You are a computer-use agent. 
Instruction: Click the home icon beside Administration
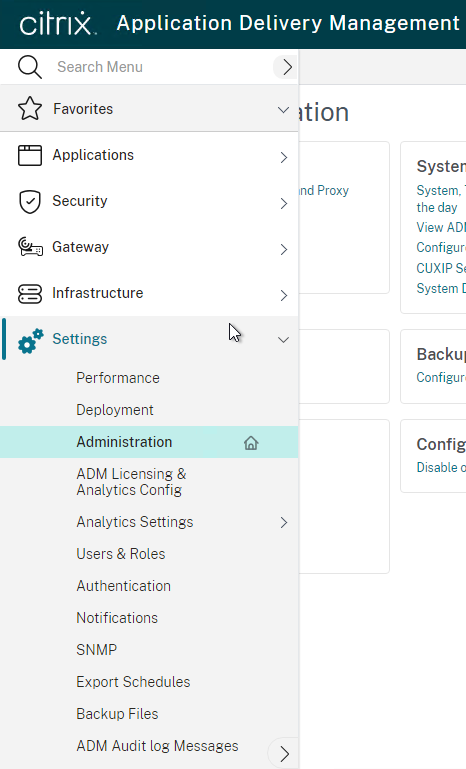[251, 443]
